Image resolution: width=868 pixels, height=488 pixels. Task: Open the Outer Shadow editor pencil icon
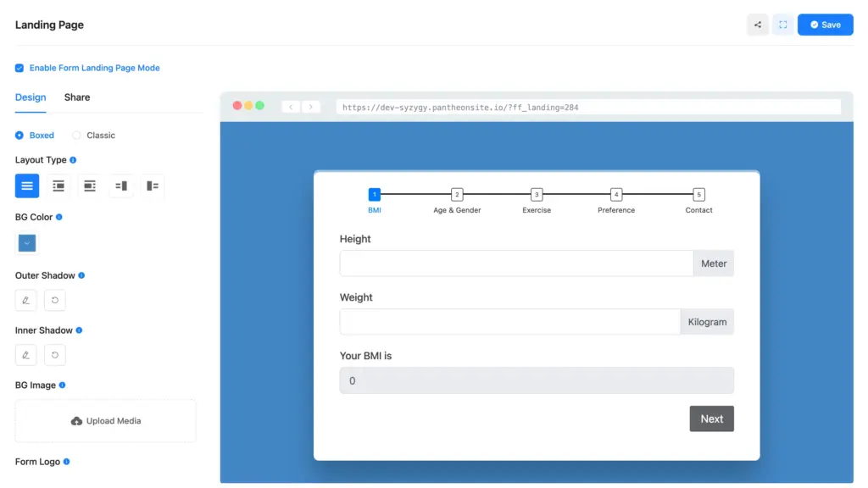(25, 300)
